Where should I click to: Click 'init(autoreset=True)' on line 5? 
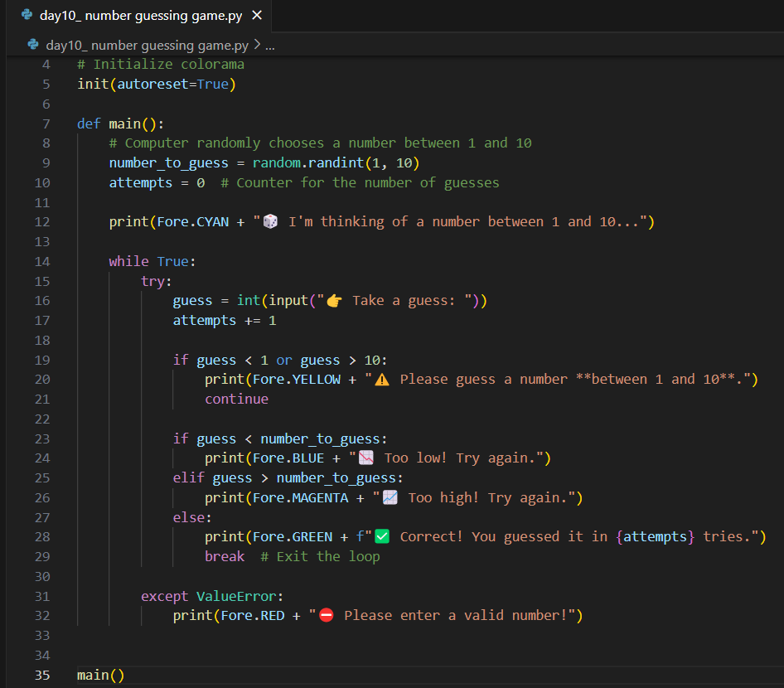point(157,84)
